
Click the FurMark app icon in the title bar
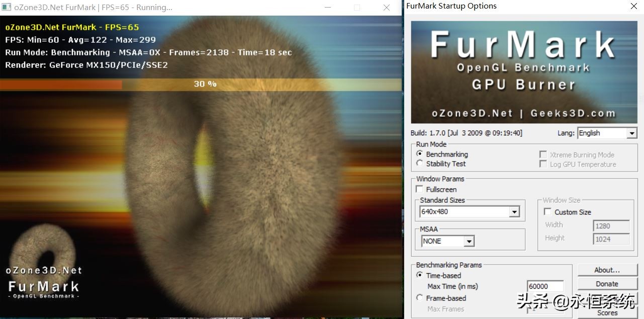pyautogui.click(x=7, y=8)
